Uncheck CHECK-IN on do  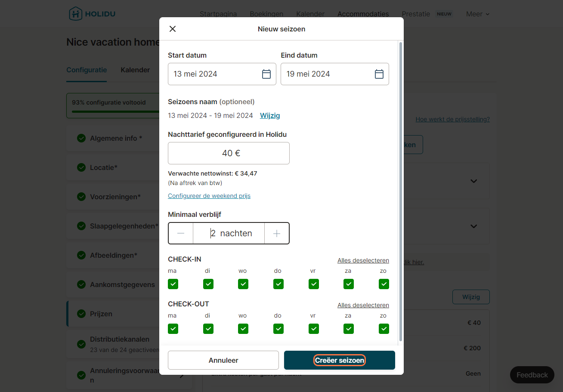(278, 284)
